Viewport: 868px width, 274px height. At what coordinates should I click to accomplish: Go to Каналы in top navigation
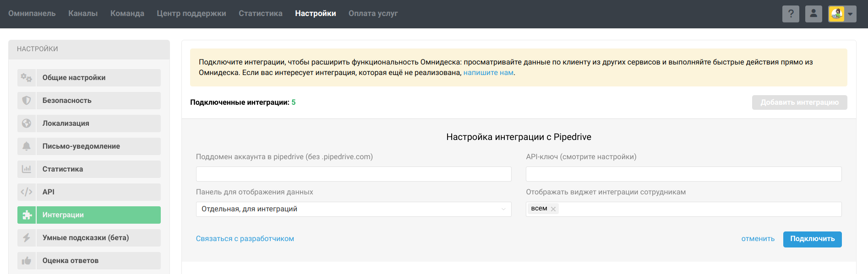click(x=83, y=13)
